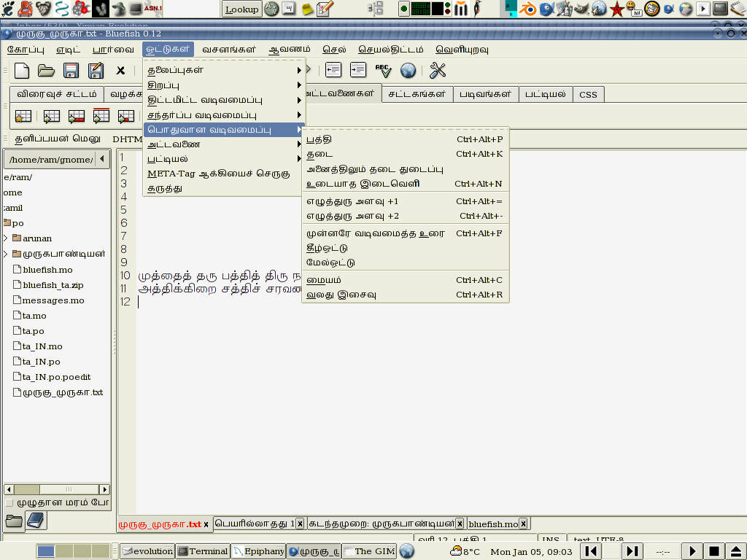The image size is (747, 560).
Task: Click the table row icon with red bar at bottom
Action: pyautogui.click(x=76, y=116)
